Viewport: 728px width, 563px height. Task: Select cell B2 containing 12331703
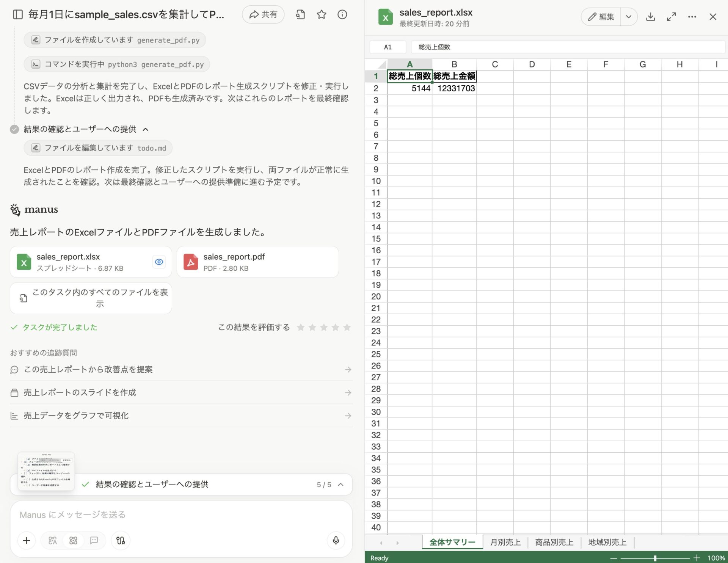tap(455, 88)
